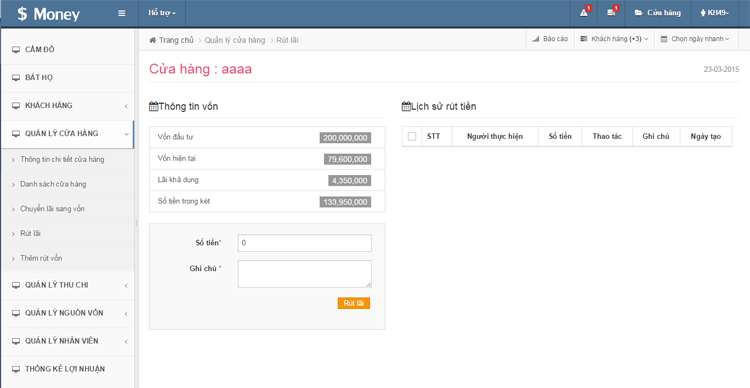Open Thêm rút vốn submenu item
The image size is (750, 388).
coord(41,258)
